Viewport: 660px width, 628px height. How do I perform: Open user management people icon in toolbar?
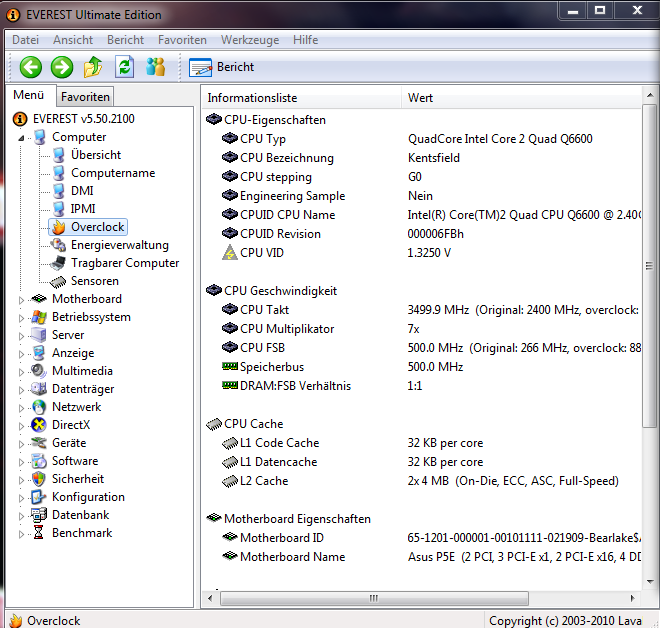(x=155, y=67)
